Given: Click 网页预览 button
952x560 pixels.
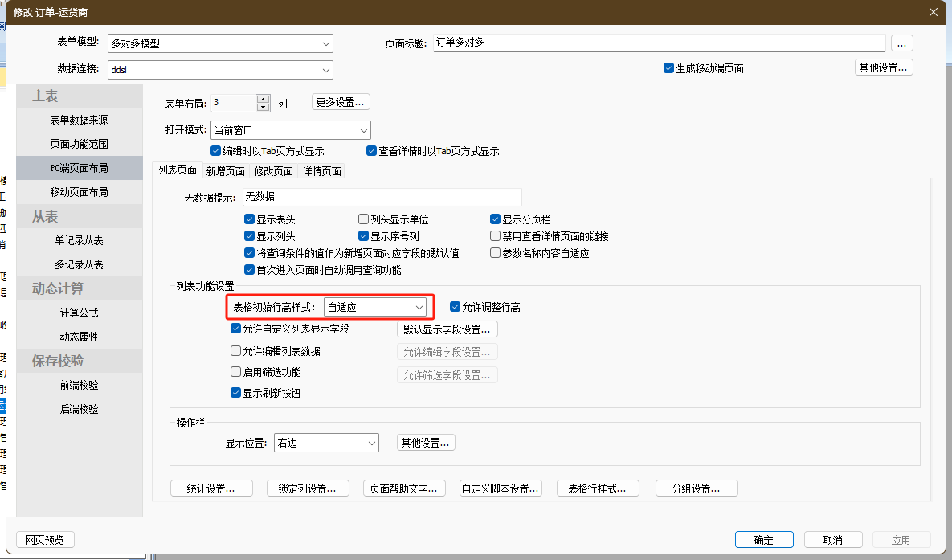Looking at the screenshot, I should click(x=45, y=540).
